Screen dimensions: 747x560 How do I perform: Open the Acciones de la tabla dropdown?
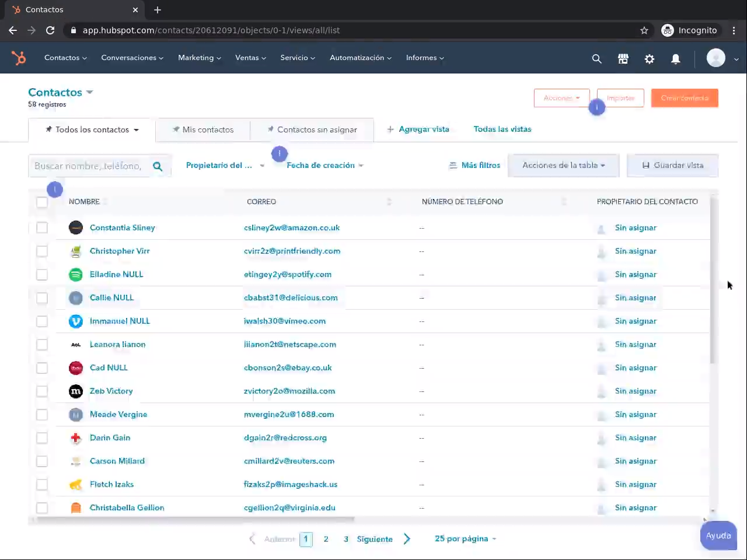click(x=563, y=166)
